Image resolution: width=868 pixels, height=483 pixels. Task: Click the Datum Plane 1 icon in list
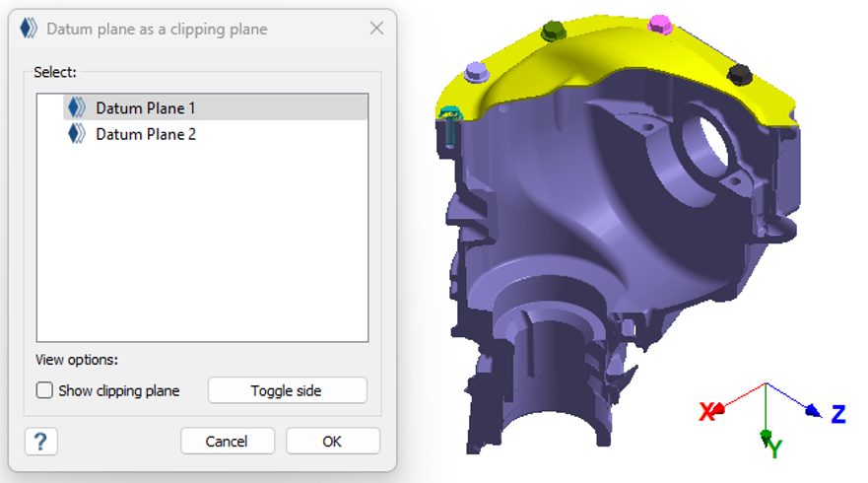click(76, 107)
